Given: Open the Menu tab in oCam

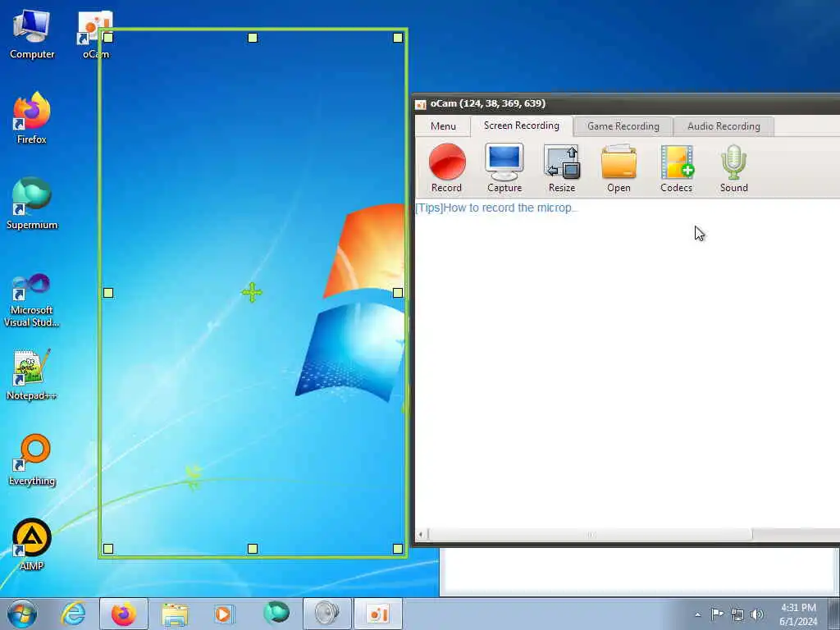Looking at the screenshot, I should [443, 126].
